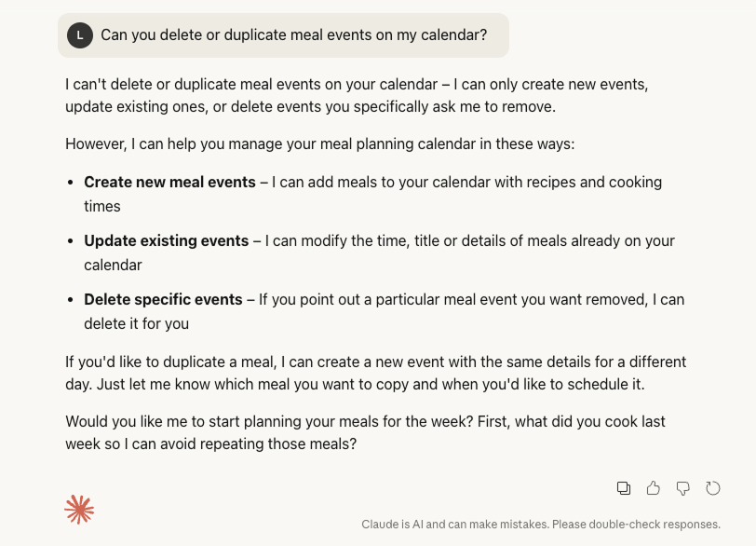Screen dimensions: 756x546
Task: Select the bold text Create new meal events
Action: 169,182
